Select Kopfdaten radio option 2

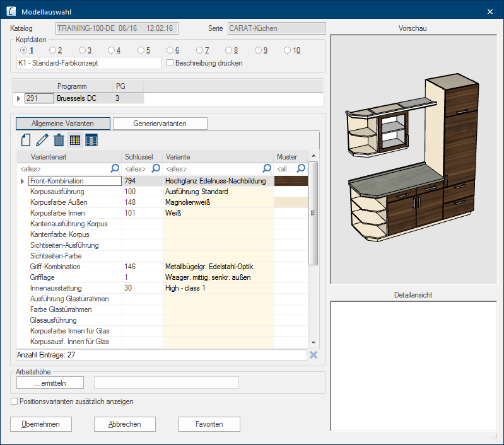click(52, 50)
